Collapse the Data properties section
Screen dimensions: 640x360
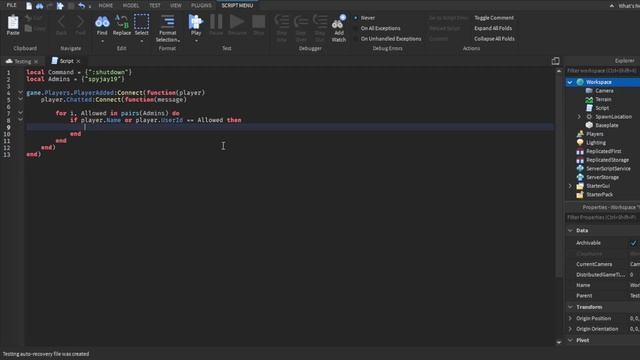click(570, 231)
